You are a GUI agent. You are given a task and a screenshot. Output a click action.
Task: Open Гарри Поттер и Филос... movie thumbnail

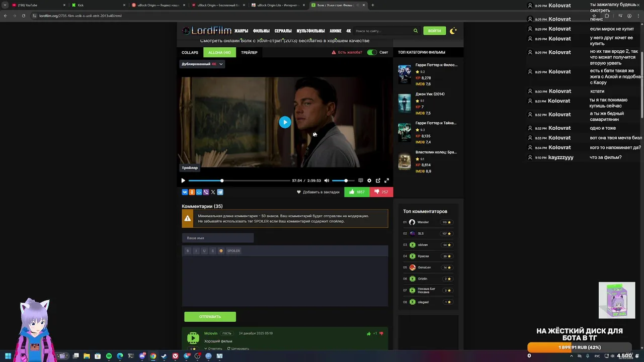point(405,74)
